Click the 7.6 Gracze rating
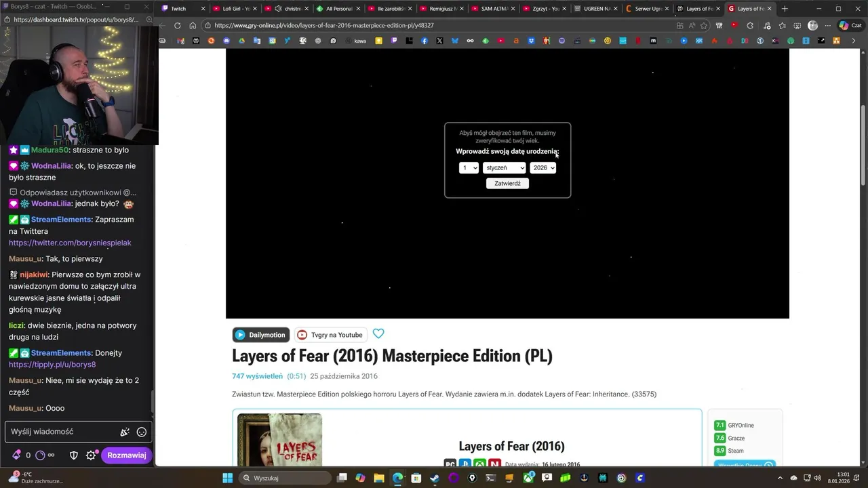 coord(730,438)
